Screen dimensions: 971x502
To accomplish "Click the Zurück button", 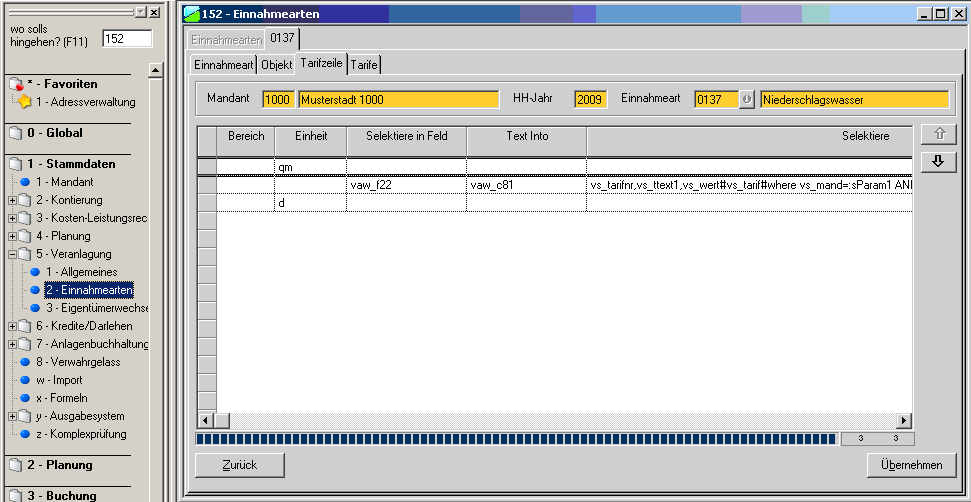I will (x=240, y=465).
